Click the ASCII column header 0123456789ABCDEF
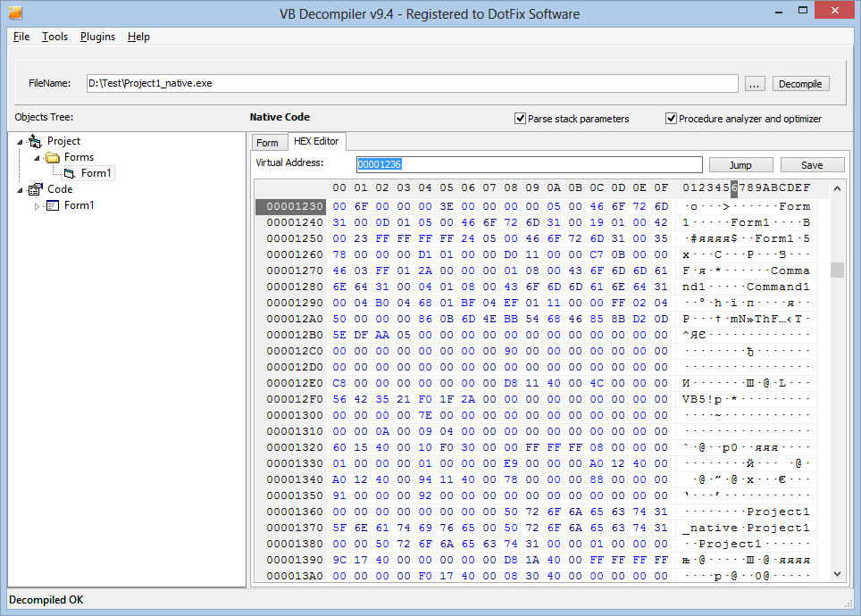 [x=747, y=187]
